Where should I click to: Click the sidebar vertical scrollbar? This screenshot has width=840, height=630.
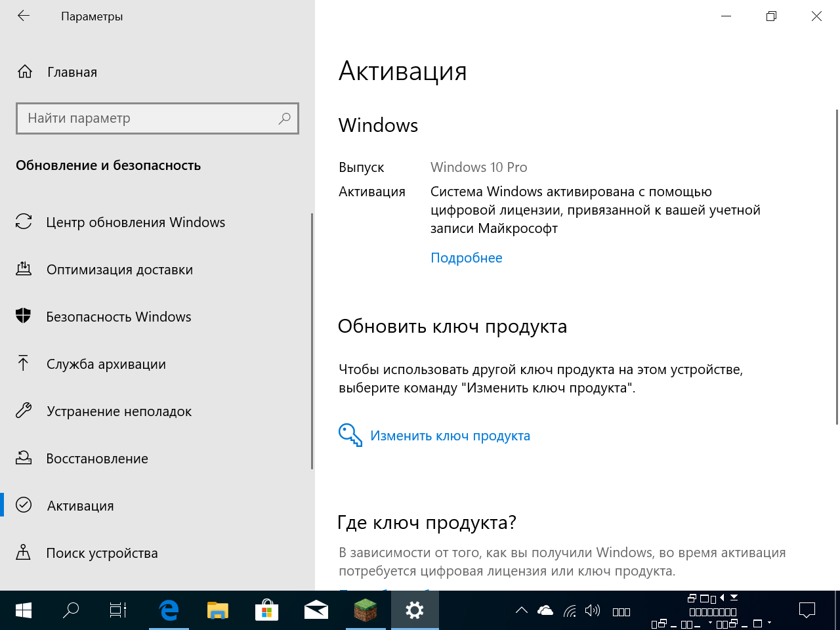[312, 341]
